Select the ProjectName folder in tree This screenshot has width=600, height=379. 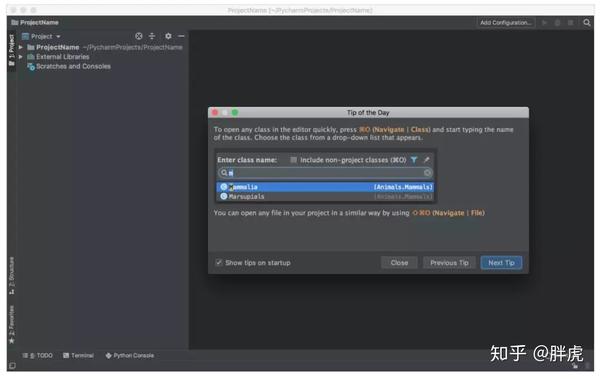[57, 47]
